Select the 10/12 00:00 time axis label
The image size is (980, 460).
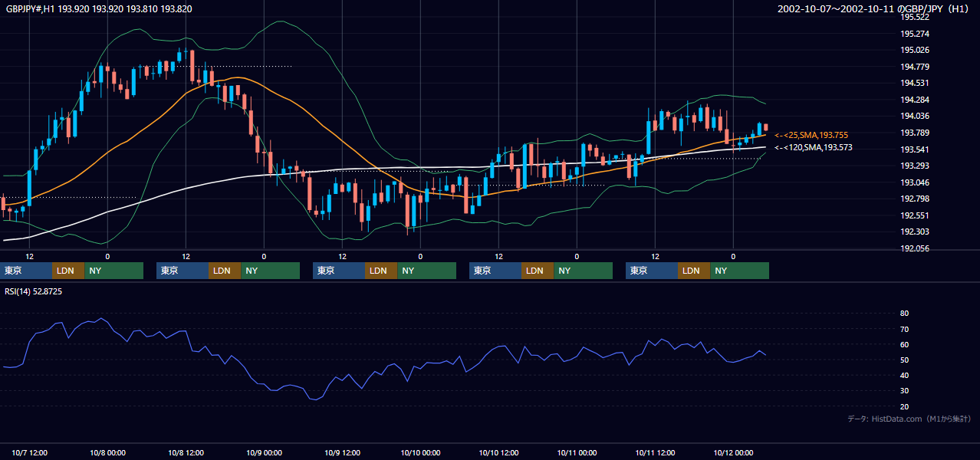point(733,452)
